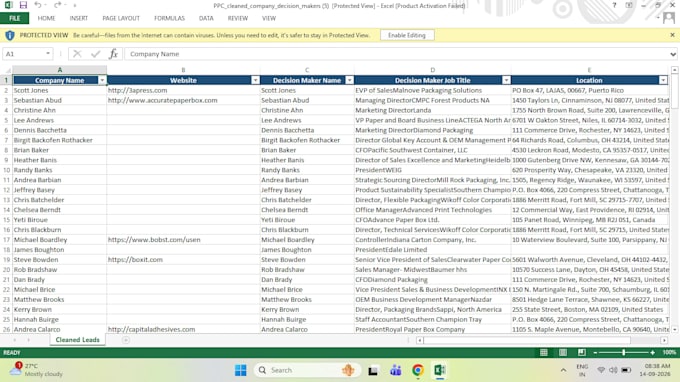Open the Decision Maker Name filter dropdown
The image size is (680, 382).
click(x=350, y=80)
